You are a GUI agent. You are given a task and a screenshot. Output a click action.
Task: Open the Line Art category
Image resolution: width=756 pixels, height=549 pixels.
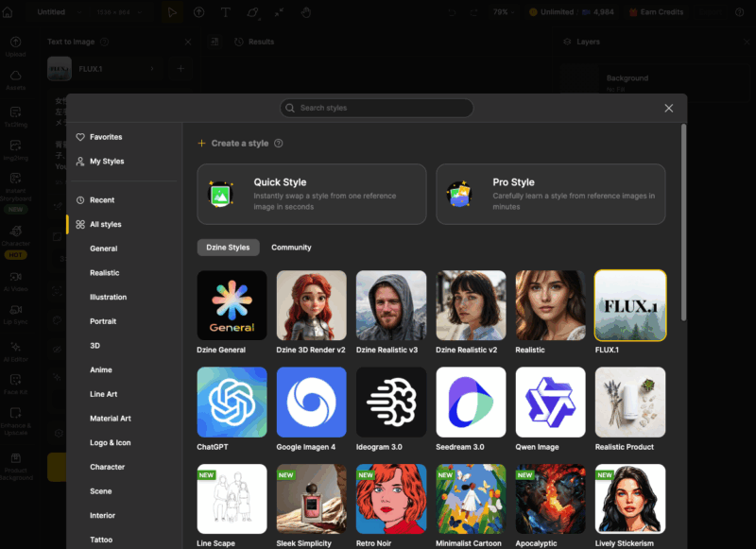pos(104,394)
